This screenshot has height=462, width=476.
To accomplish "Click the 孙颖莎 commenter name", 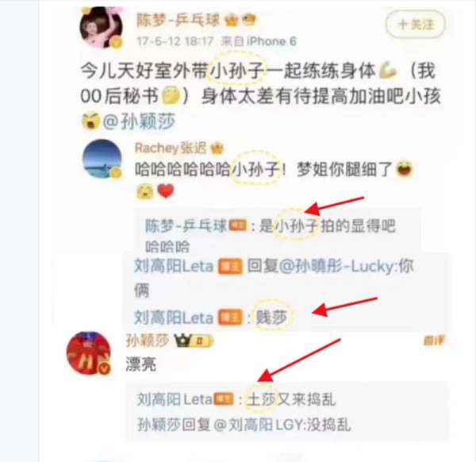I will pyautogui.click(x=148, y=341).
